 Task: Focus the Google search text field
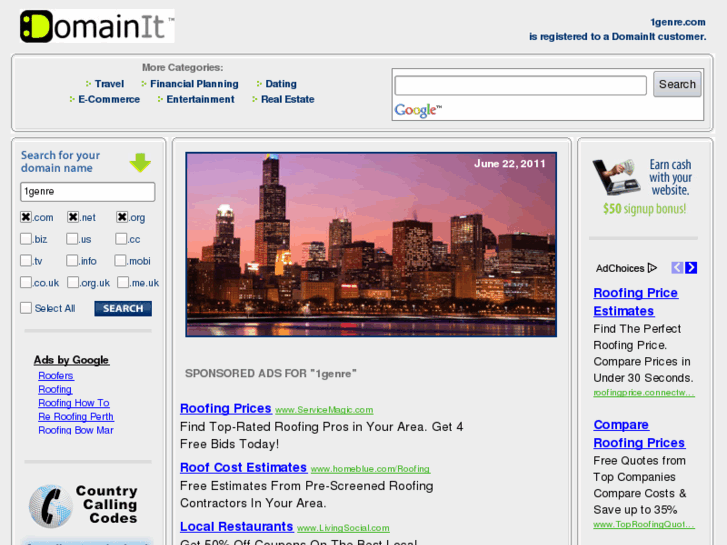(x=521, y=85)
